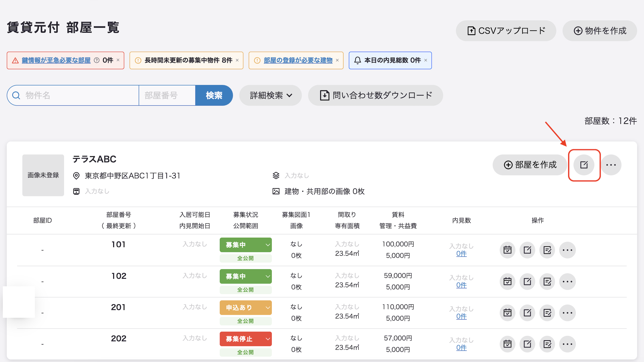Open more options for room 102
Viewport: 644px width, 362px height.
point(567,281)
